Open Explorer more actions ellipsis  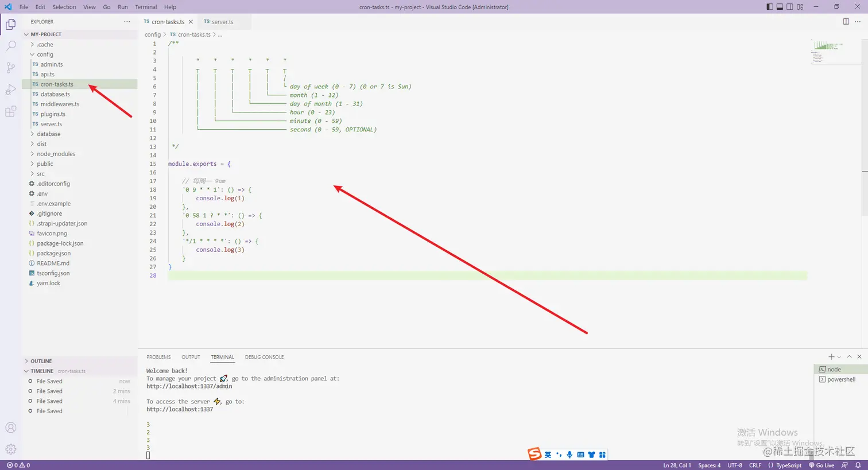127,22
